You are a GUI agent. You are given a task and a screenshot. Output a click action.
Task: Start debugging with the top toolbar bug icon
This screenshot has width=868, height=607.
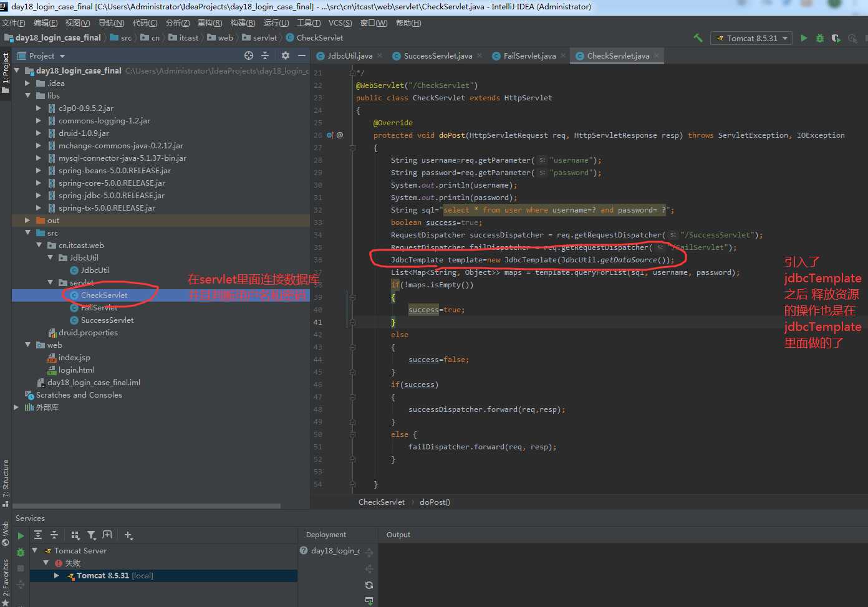[x=820, y=38]
